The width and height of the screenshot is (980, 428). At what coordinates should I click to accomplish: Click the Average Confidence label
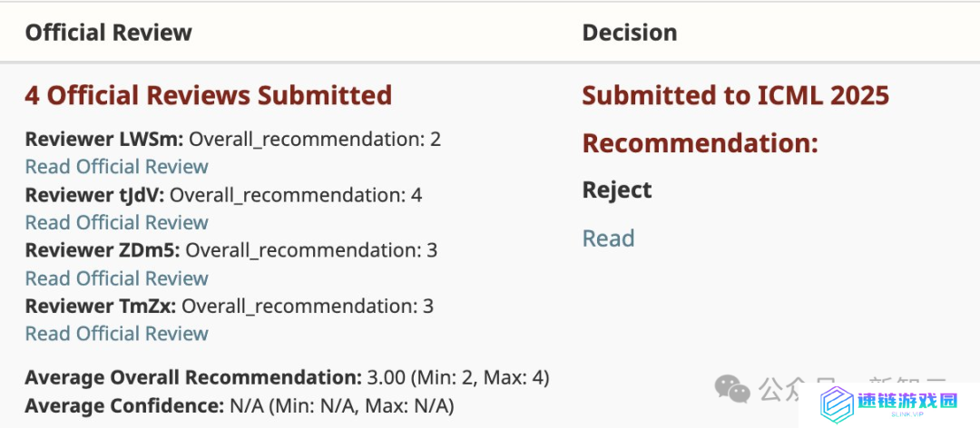124,407
